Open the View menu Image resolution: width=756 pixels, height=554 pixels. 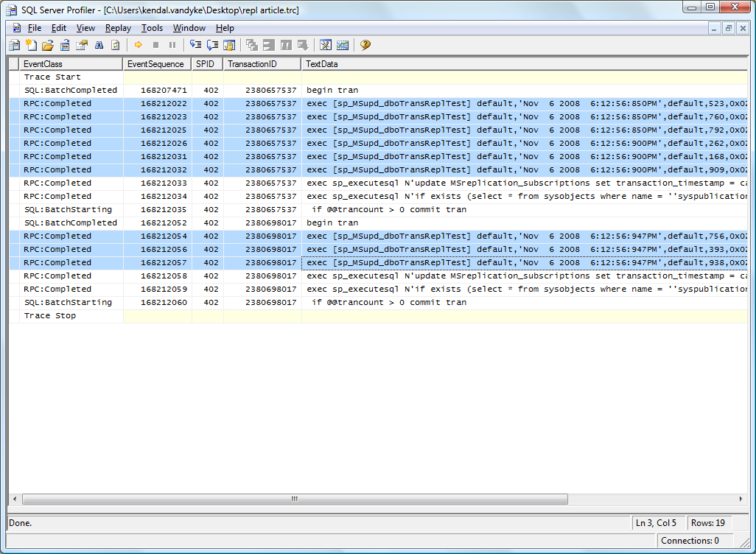85,28
